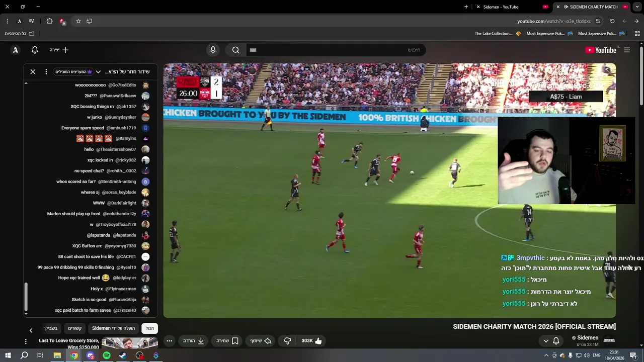Start voice search with the microphone
644x362 pixels.
click(x=213, y=50)
